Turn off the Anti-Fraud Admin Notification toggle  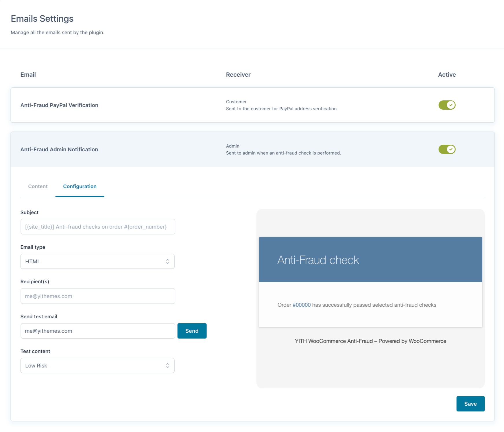click(447, 149)
